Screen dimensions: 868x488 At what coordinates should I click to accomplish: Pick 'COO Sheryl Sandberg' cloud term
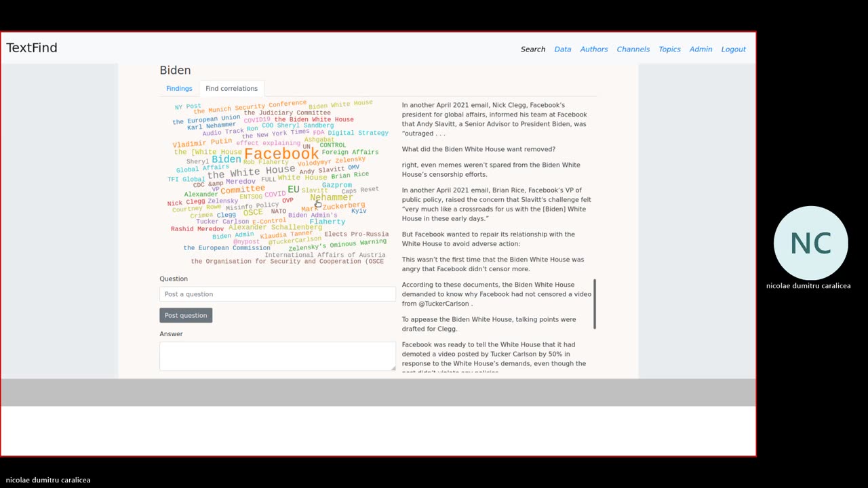(298, 125)
